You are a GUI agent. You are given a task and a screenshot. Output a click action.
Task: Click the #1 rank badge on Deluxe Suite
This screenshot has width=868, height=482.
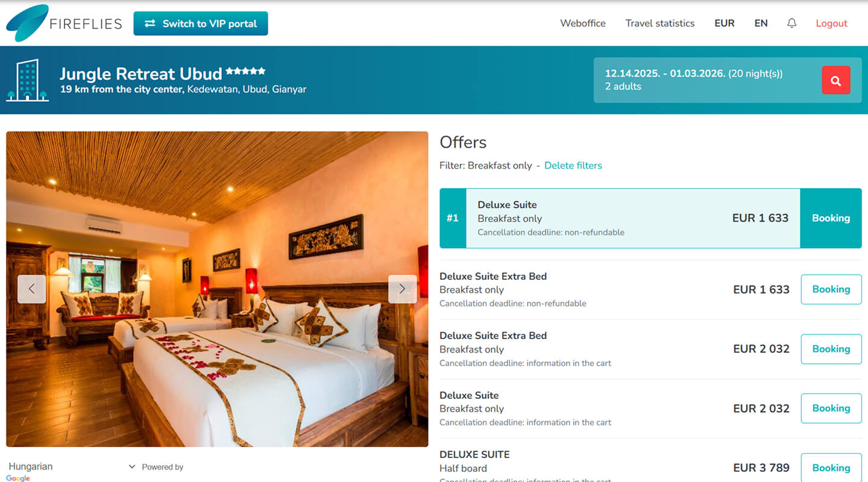pos(453,218)
